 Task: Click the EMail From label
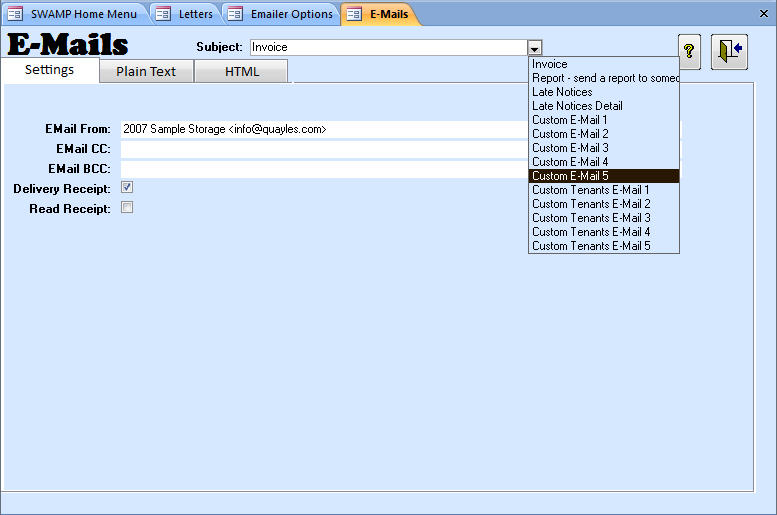point(78,129)
